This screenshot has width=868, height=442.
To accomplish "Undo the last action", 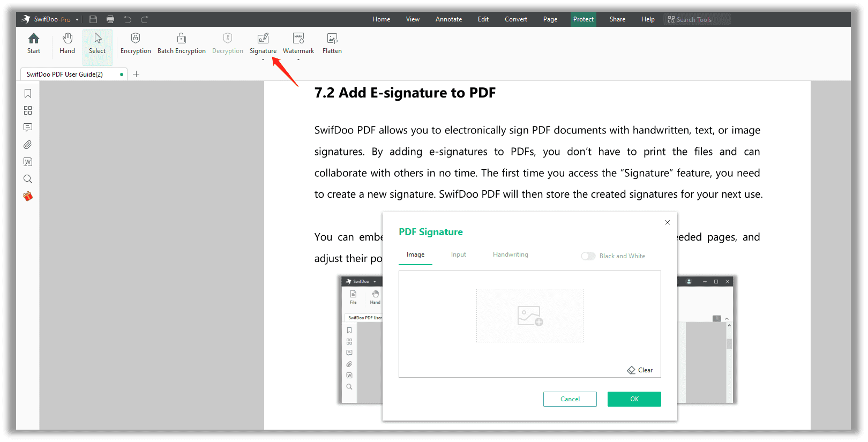I will pos(128,19).
